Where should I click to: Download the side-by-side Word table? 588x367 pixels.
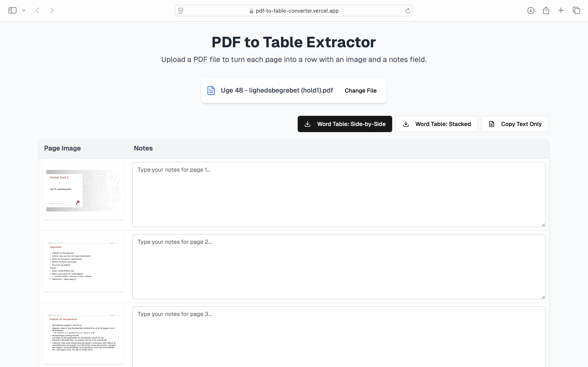click(345, 124)
